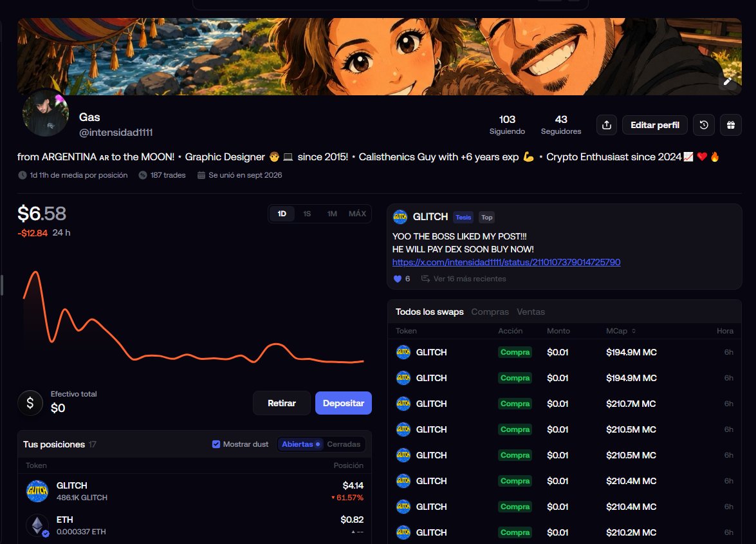
Task: Click the dollar cash icon
Action: click(30, 403)
